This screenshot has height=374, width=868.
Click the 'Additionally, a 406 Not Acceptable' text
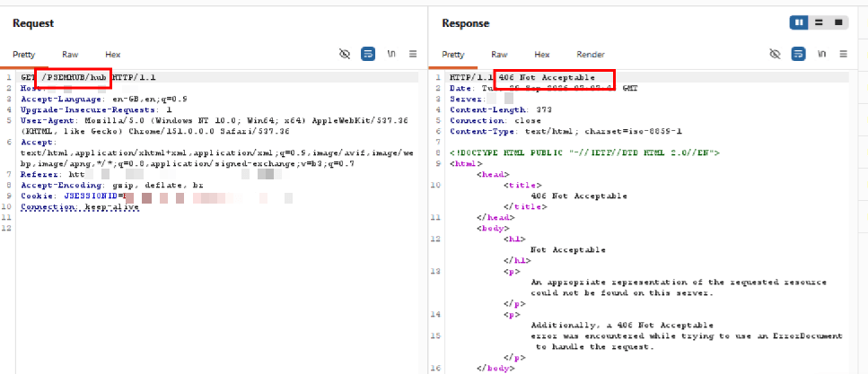(x=622, y=325)
